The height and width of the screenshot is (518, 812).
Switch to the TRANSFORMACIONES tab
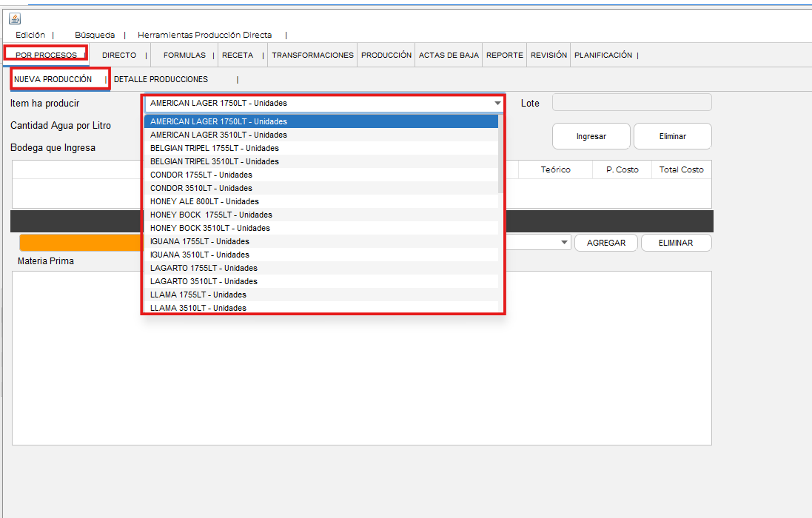coord(312,55)
